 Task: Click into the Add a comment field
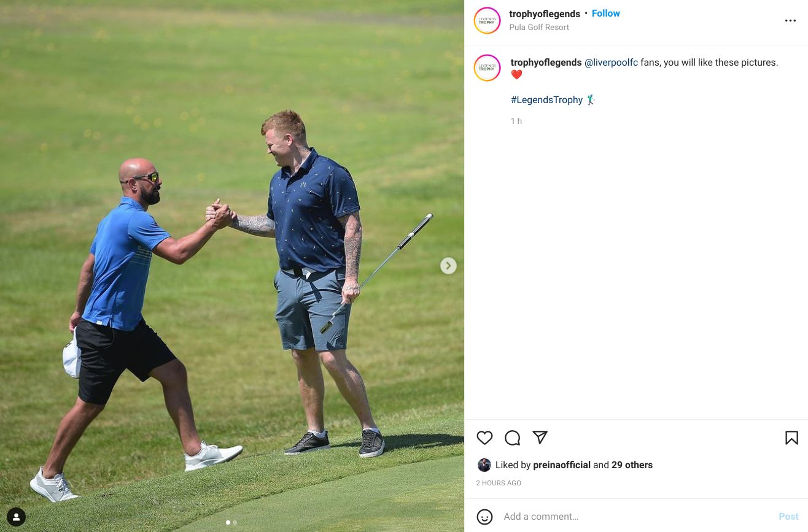635,517
